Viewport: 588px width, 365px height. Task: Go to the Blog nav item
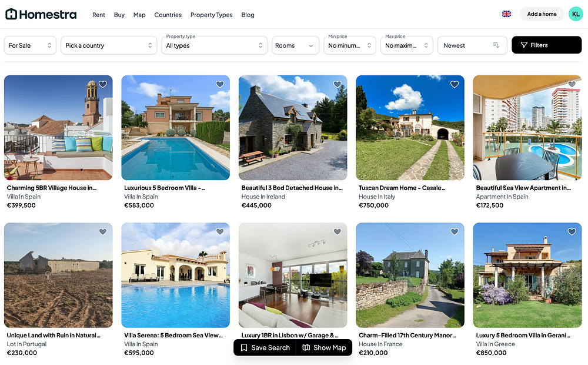pos(248,15)
